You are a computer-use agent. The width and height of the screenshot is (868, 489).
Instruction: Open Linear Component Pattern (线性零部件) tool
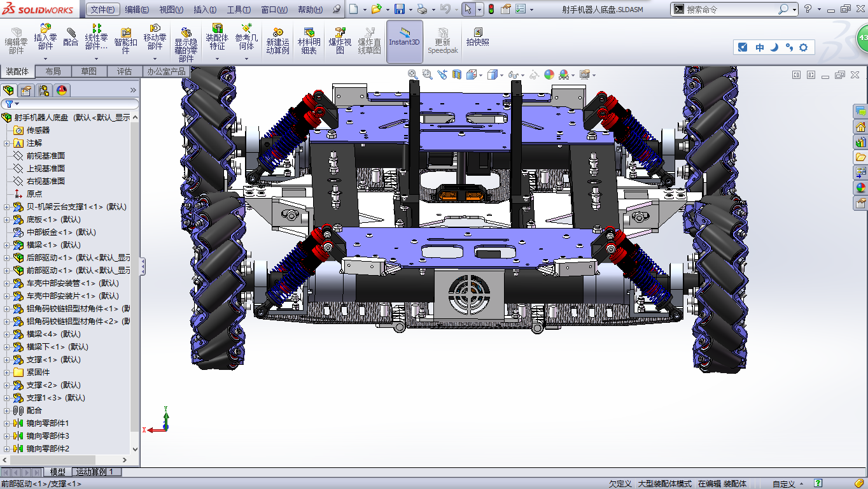96,38
